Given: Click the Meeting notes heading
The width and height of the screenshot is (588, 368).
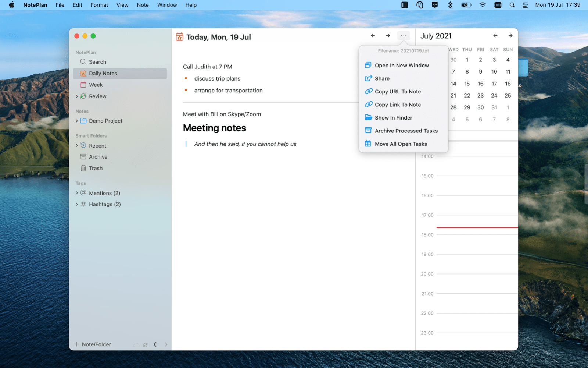Looking at the screenshot, I should (x=215, y=128).
